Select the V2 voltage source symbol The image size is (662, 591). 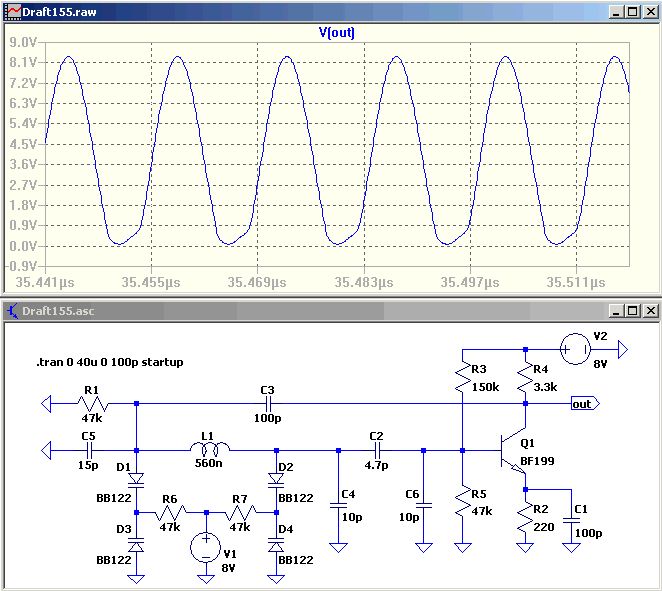click(575, 349)
